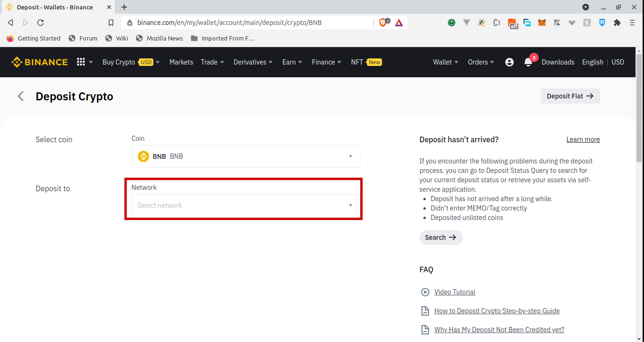Open How to Deposit Crypto Step-by-step Guide
This screenshot has height=342, width=644.
(x=497, y=311)
